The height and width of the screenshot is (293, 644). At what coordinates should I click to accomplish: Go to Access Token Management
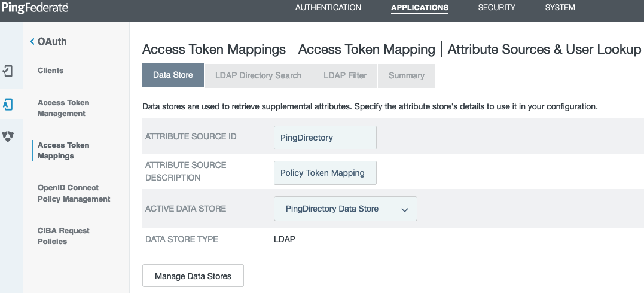pos(63,108)
